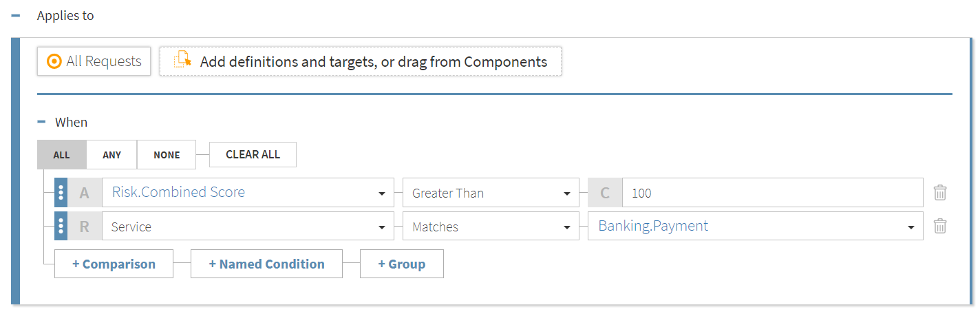Click drag handle of Service row
The image size is (980, 314).
(x=61, y=226)
